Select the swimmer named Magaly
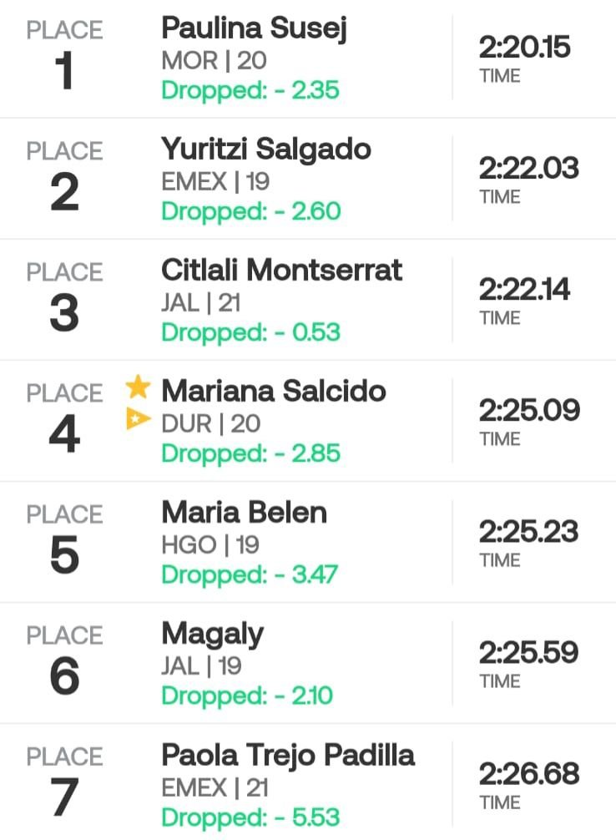 (x=212, y=634)
